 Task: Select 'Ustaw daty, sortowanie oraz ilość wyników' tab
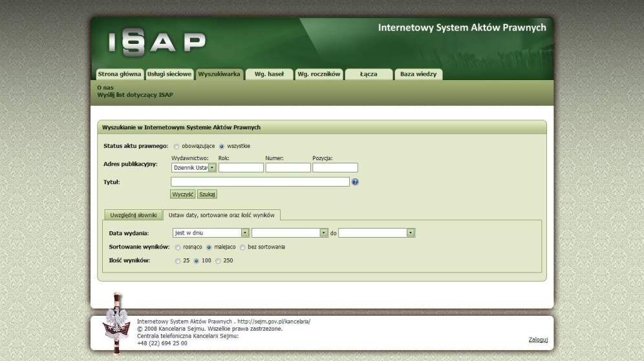point(221,215)
